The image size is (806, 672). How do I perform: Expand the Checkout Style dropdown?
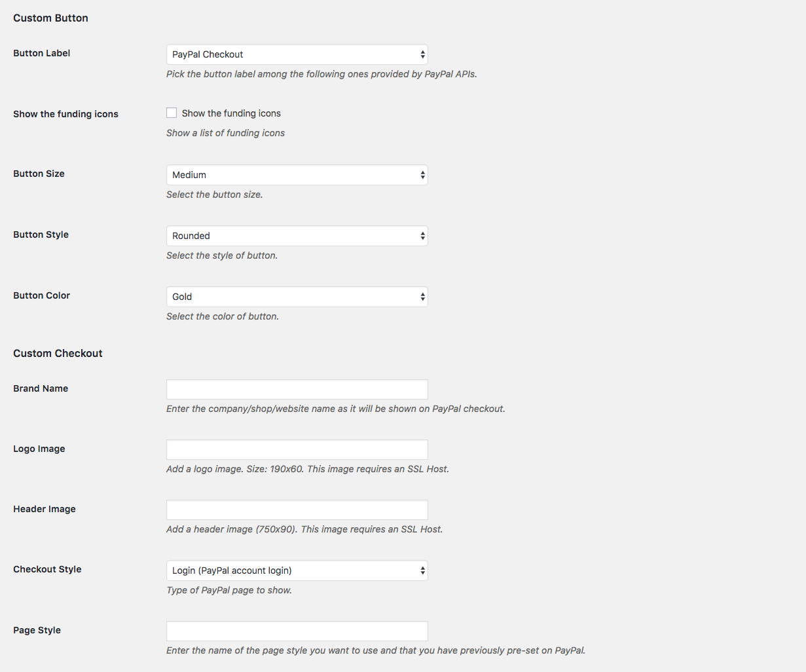[x=297, y=570]
